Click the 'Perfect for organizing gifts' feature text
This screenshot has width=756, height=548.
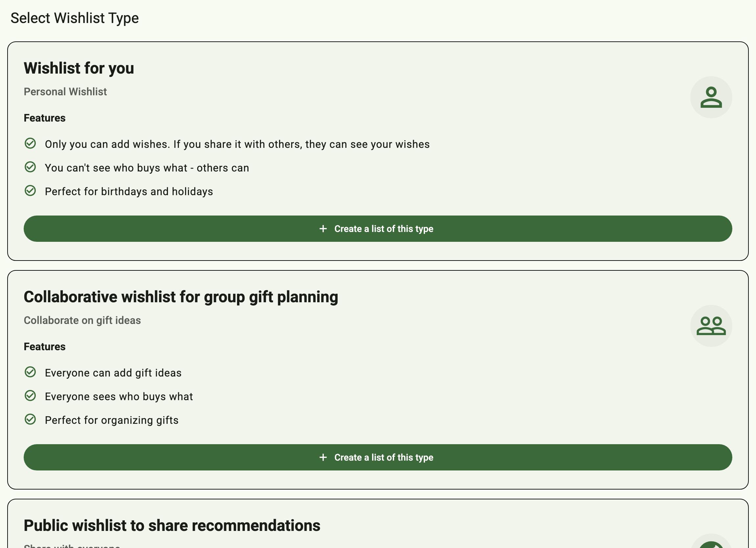[x=112, y=421]
